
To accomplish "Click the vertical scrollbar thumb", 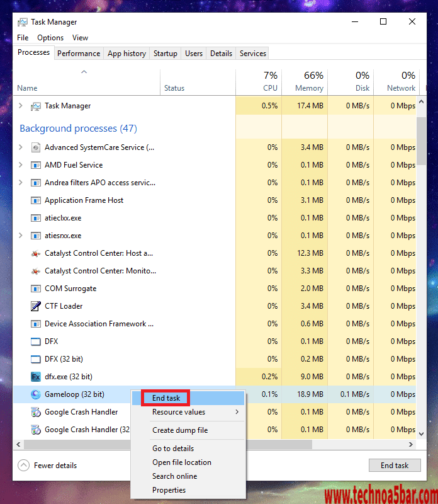I will [x=421, y=141].
